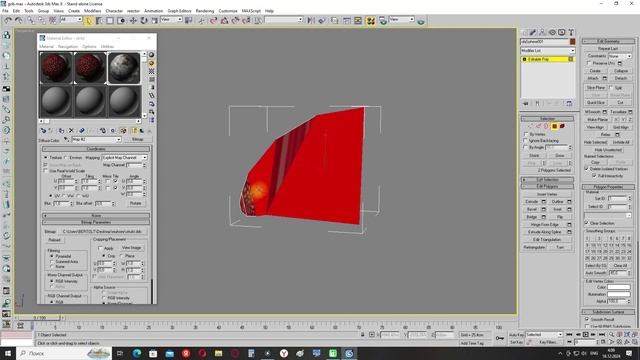Screen dimensions: 640x360
Task: Click the Edit Vertex Colors Color swatch
Action: tap(619, 287)
